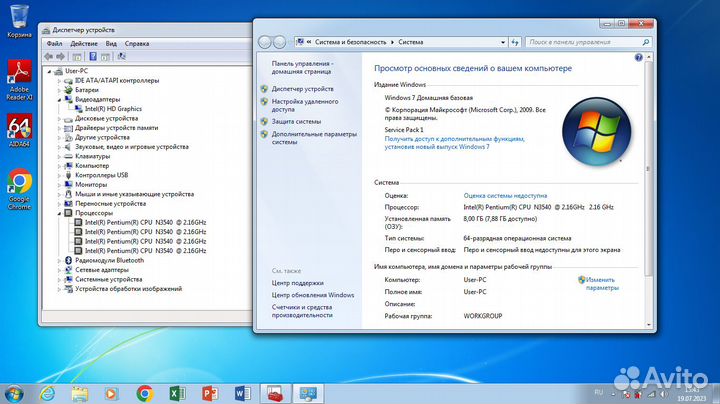The height and width of the screenshot is (404, 720).
Task: Click Device Manager toolbar forward arrow
Action: (60, 56)
